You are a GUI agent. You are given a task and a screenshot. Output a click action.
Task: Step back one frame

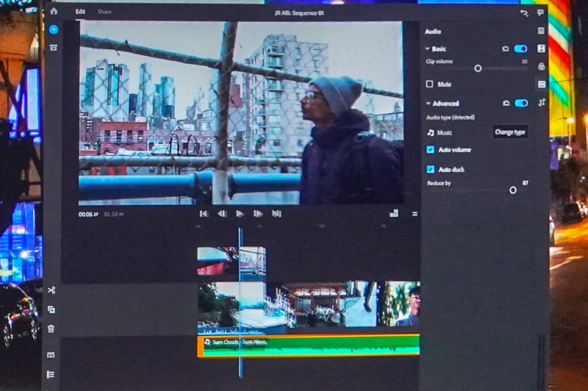click(x=222, y=214)
